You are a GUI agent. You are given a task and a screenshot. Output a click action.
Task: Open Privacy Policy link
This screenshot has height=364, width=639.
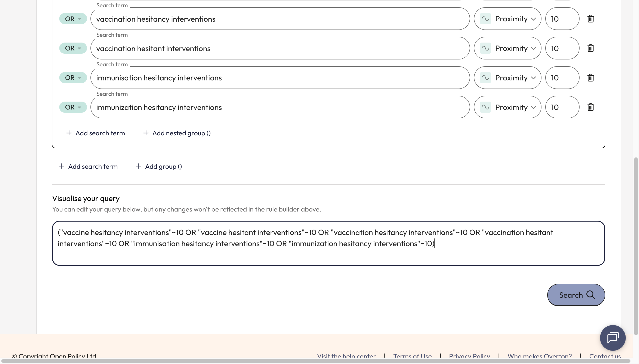coord(469,356)
